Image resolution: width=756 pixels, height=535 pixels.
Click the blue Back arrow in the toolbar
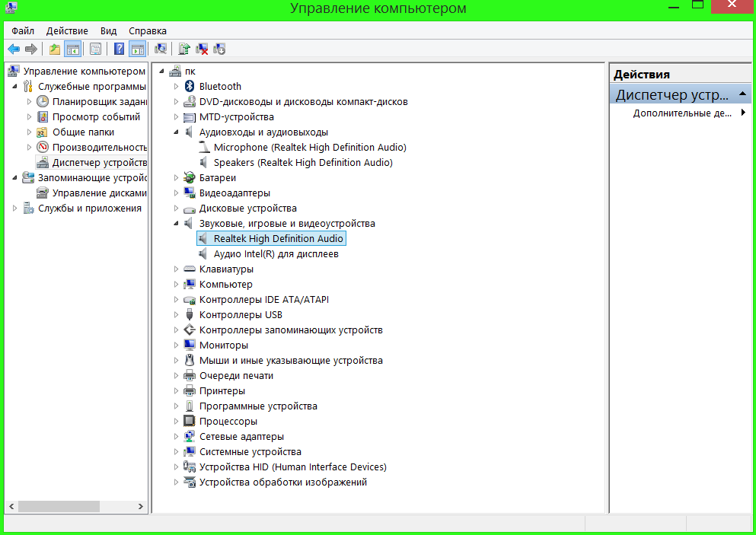14,49
